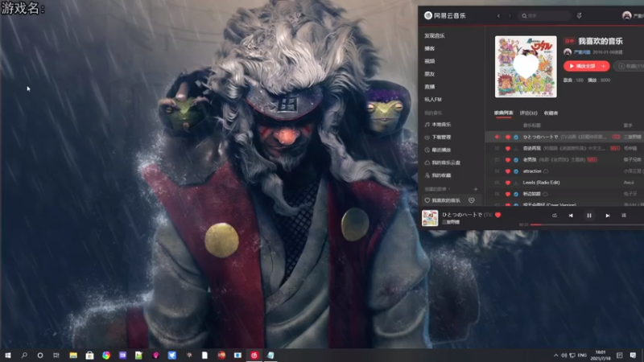Focus the search box in NetEase Music
644x362 pixels.
tap(544, 15)
